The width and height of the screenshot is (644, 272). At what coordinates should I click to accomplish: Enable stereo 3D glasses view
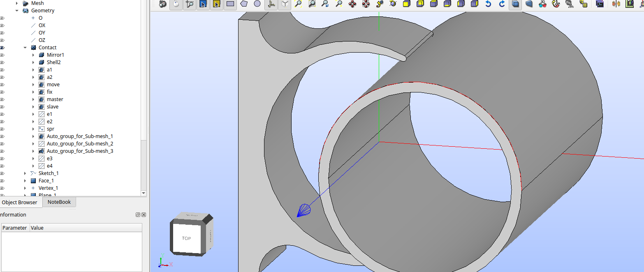tap(542, 4)
